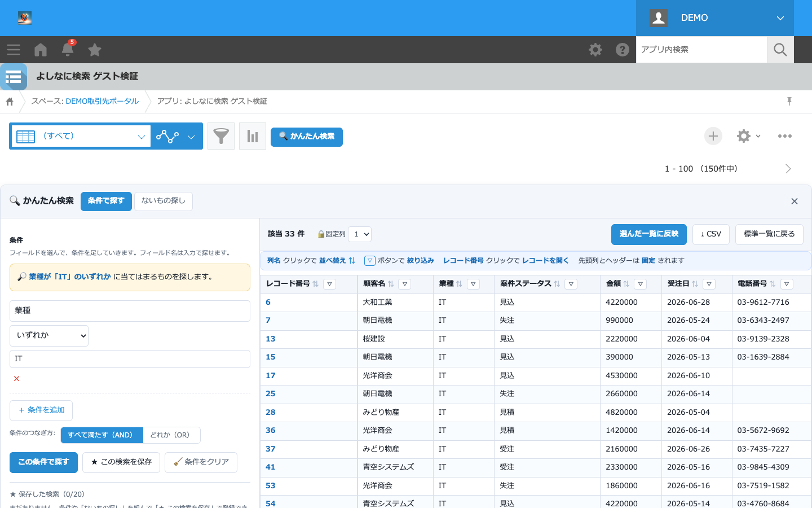Open the 固定列 count dropdown
This screenshot has width=812, height=508.
click(x=360, y=234)
